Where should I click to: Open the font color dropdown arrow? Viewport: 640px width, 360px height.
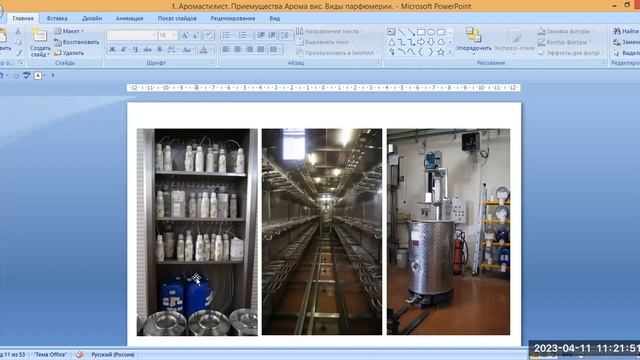click(211, 50)
